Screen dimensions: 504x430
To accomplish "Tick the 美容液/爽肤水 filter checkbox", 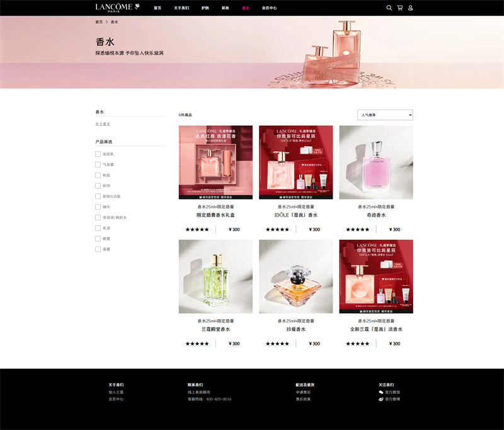I will click(x=98, y=217).
